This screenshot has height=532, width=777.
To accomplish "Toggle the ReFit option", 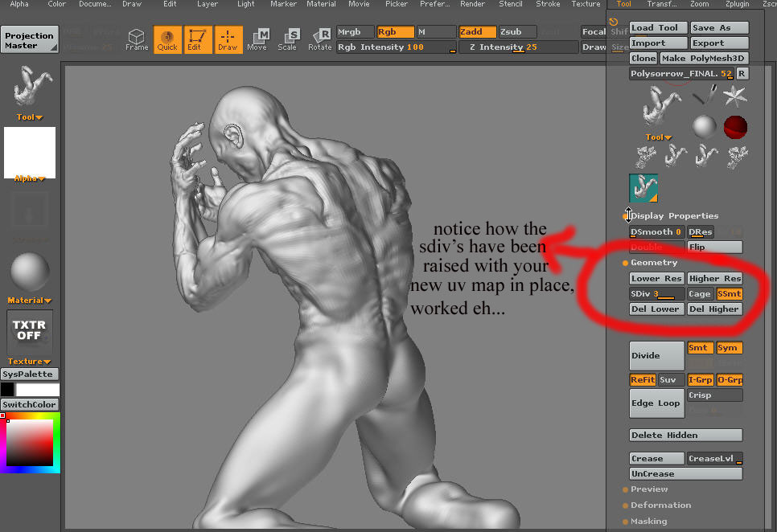I will tap(643, 379).
